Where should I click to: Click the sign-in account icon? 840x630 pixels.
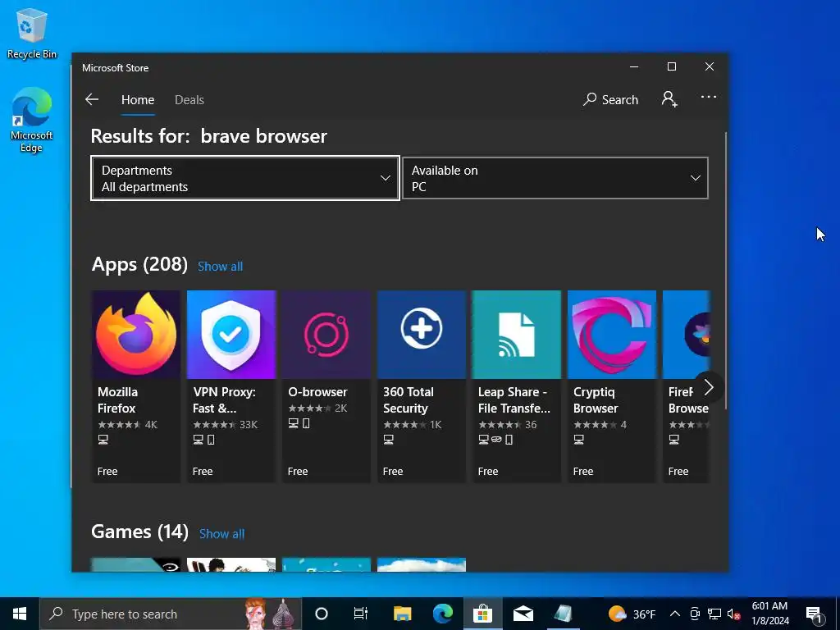[669, 99]
